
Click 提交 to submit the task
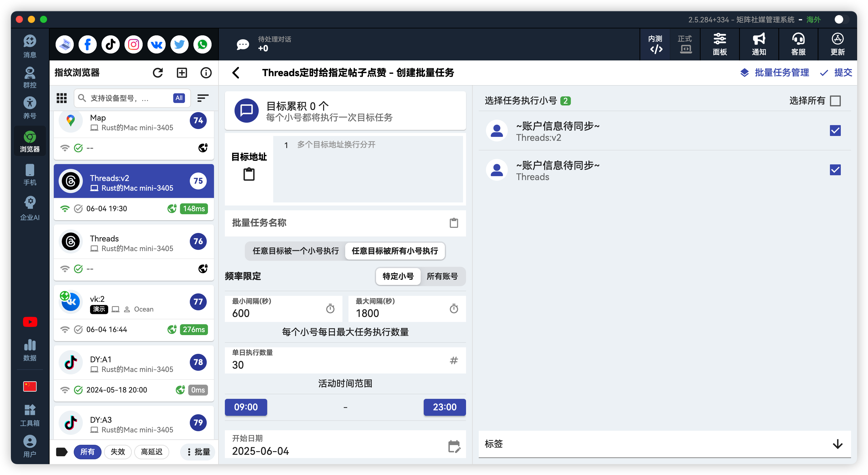pyautogui.click(x=836, y=73)
